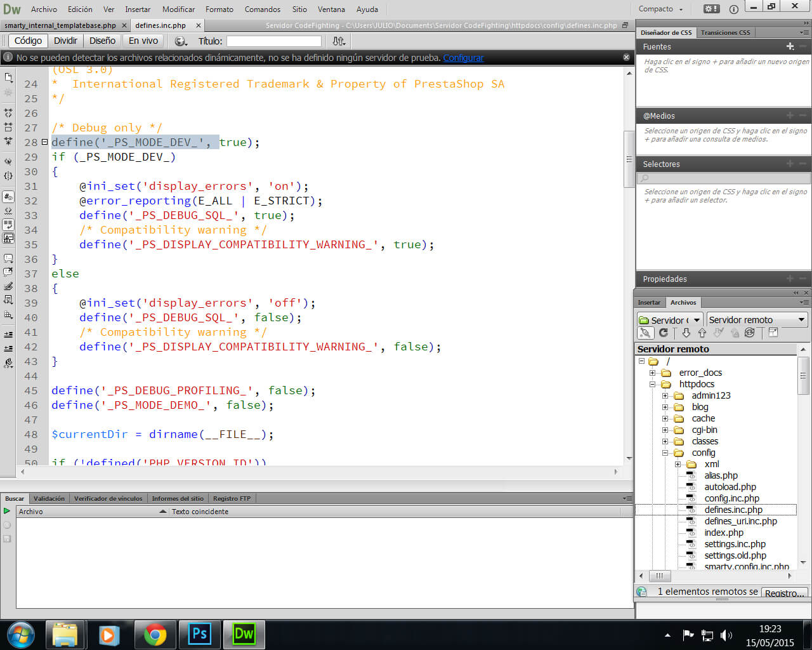Open the file management arrows icon

tap(339, 41)
